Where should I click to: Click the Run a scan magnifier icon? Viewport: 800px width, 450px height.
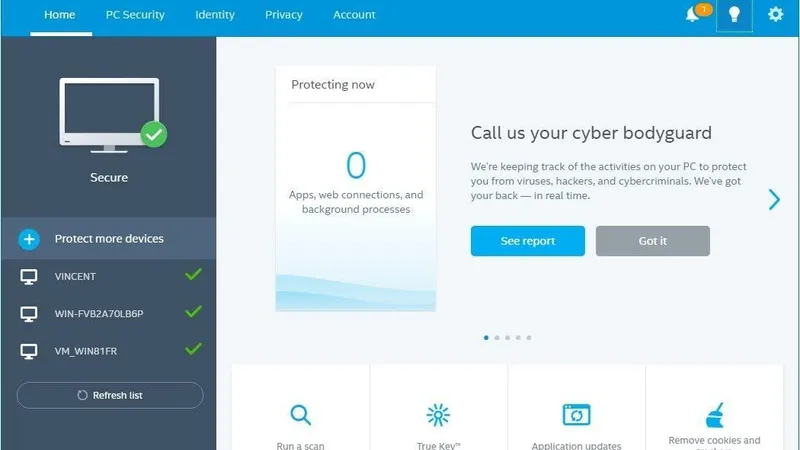click(x=301, y=415)
